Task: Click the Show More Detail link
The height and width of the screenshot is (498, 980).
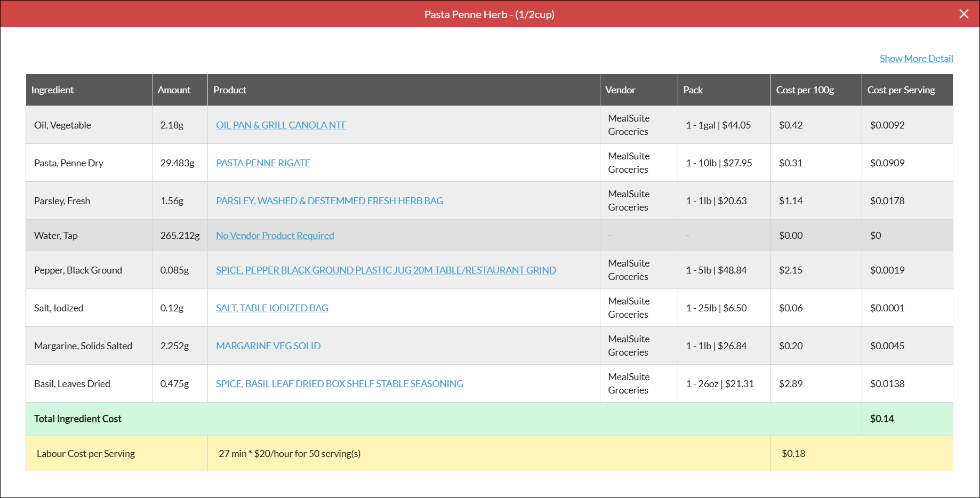Action: coord(916,59)
